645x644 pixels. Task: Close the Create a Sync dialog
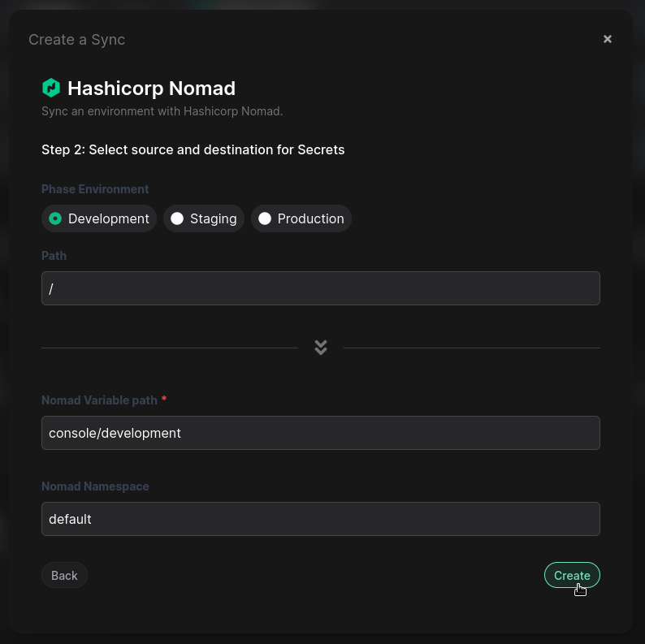(x=607, y=39)
